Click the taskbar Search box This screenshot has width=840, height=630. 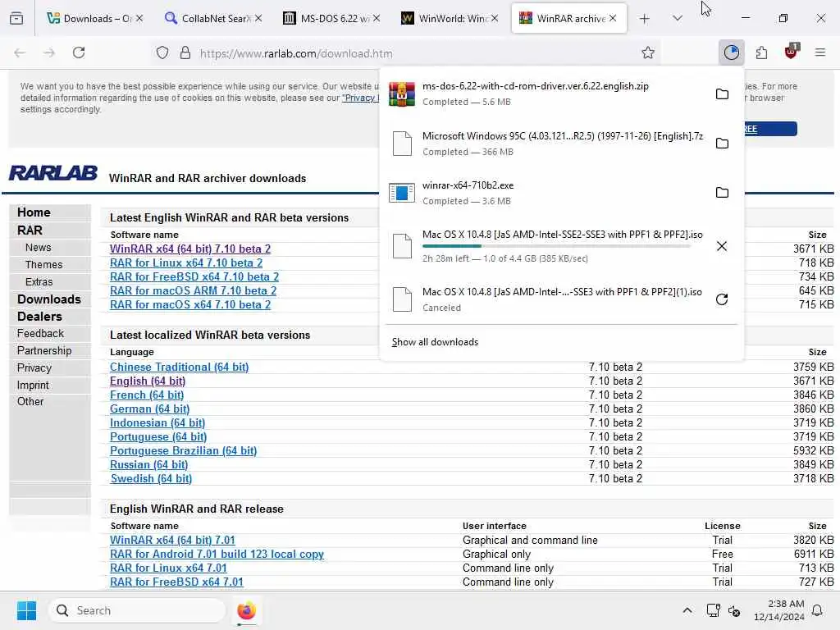pyautogui.click(x=137, y=610)
